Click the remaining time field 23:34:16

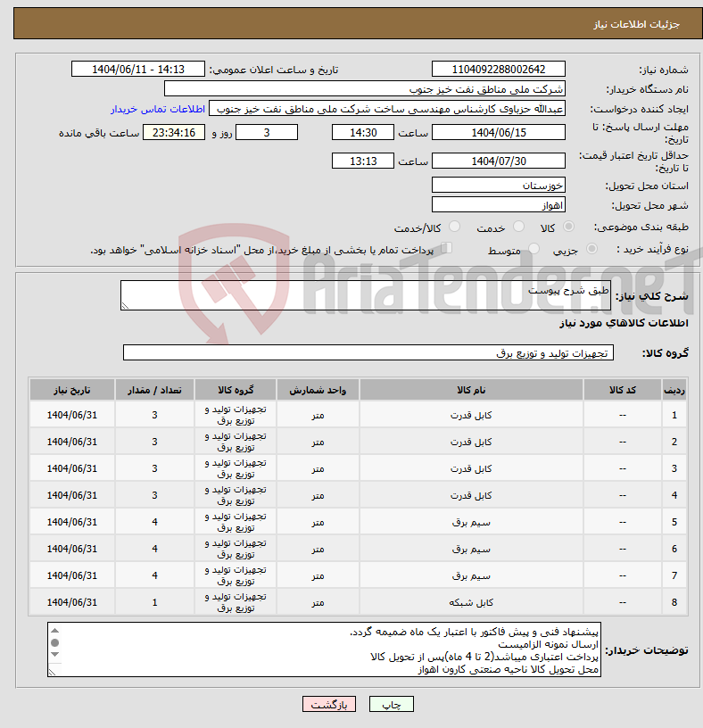click(x=174, y=132)
